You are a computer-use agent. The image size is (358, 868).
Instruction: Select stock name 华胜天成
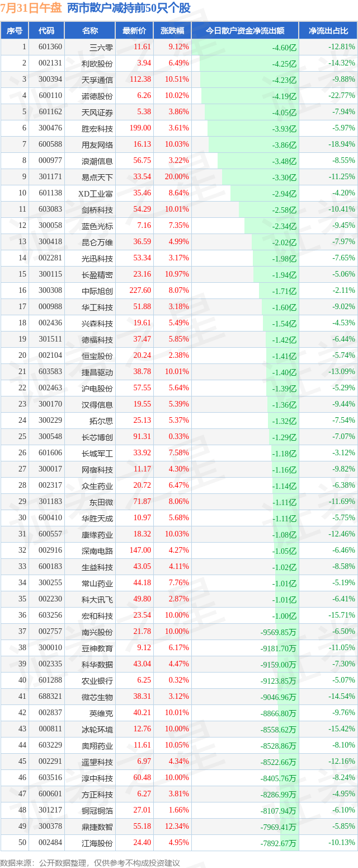(97, 518)
